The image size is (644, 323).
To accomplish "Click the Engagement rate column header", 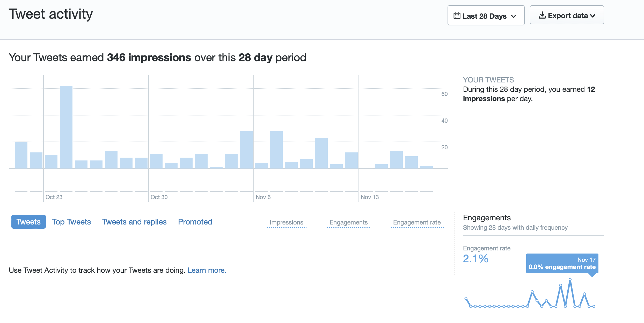I will [417, 222].
